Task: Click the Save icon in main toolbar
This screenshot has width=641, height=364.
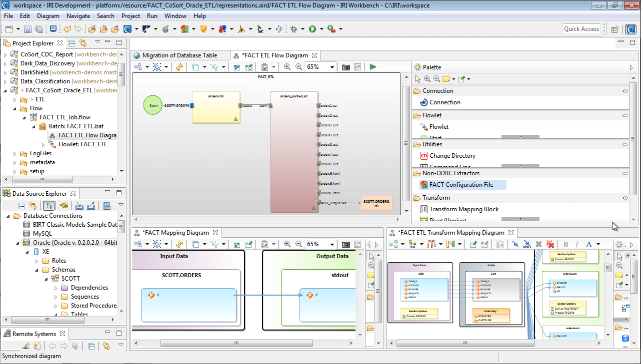Action: click(x=27, y=29)
